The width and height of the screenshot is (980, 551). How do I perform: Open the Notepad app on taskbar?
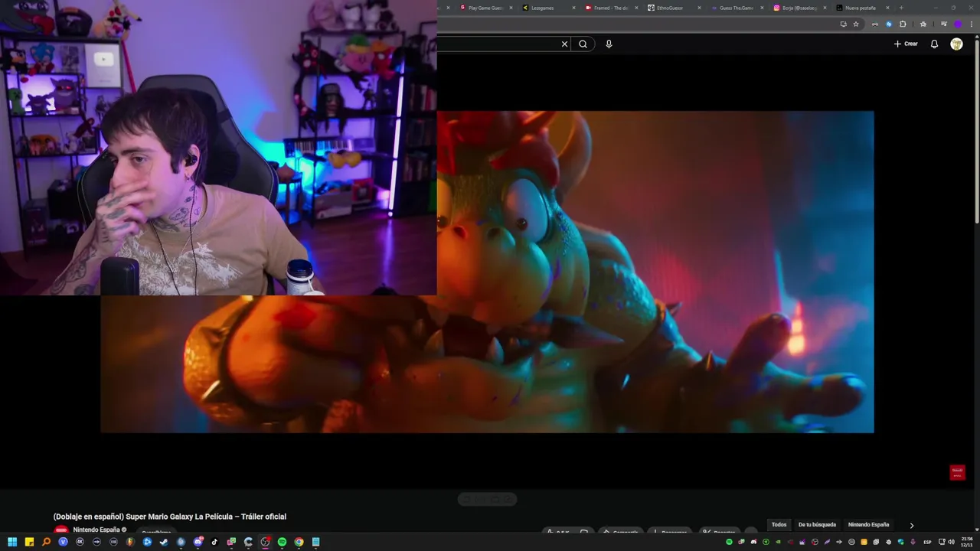coord(315,542)
